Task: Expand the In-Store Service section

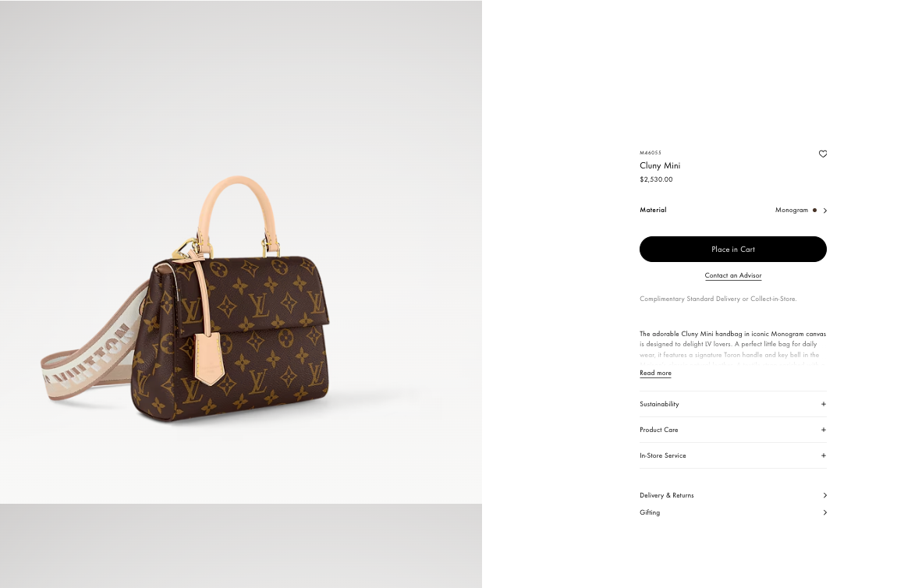Action: point(733,455)
